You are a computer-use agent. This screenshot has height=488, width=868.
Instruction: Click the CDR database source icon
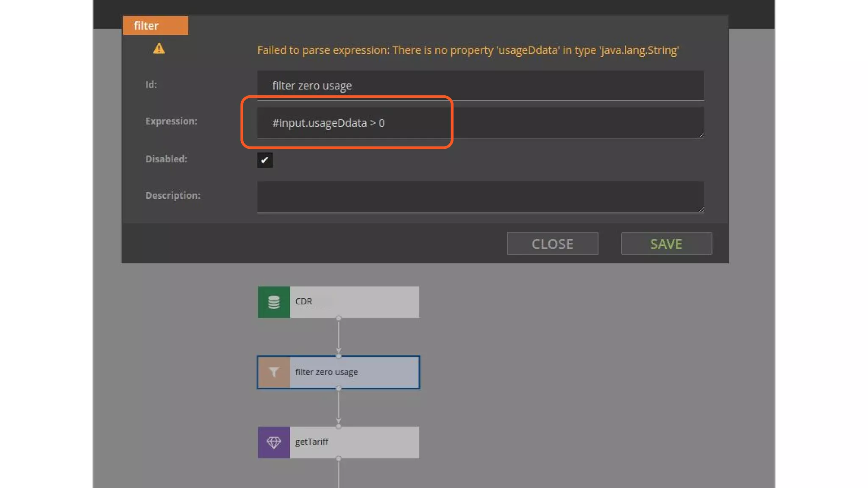[274, 302]
